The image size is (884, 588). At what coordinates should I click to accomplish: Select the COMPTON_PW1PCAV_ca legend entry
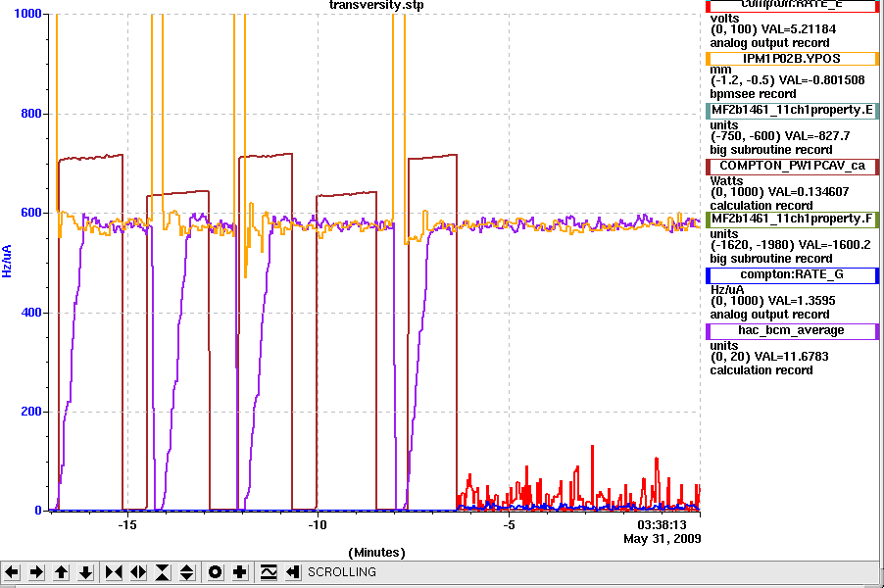(x=792, y=166)
